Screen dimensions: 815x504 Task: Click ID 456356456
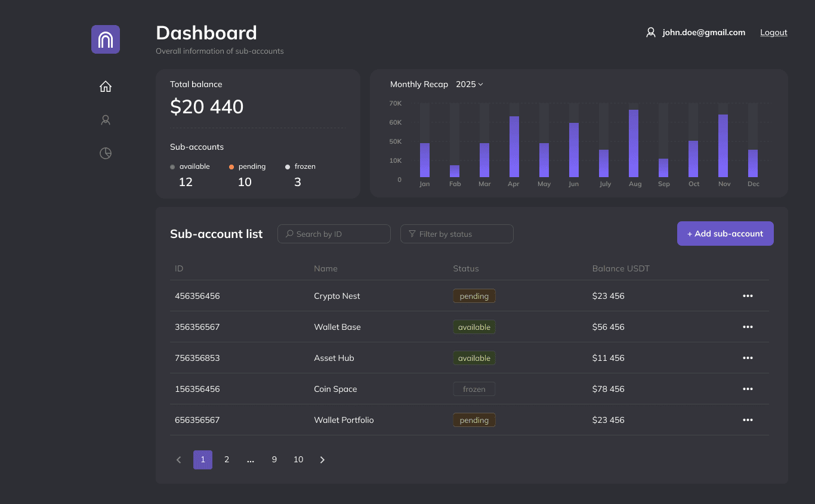coord(197,296)
